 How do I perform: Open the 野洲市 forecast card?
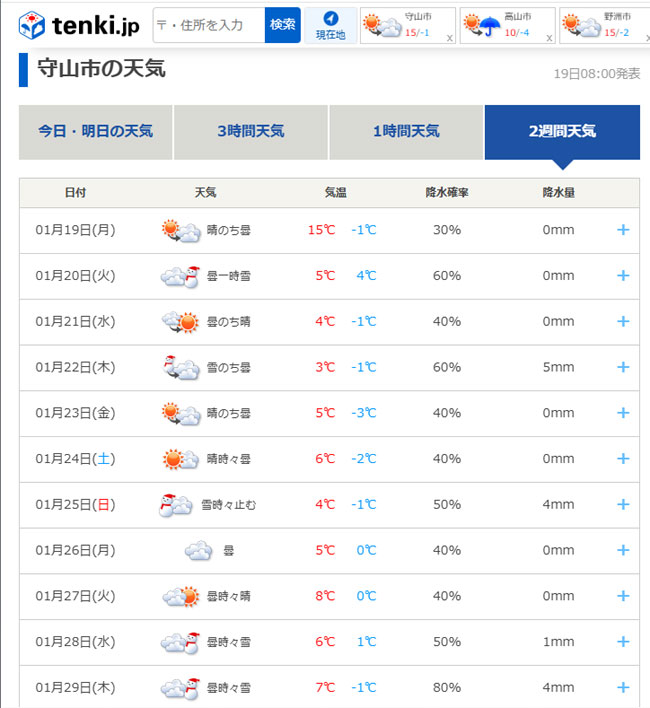[x=600, y=25]
